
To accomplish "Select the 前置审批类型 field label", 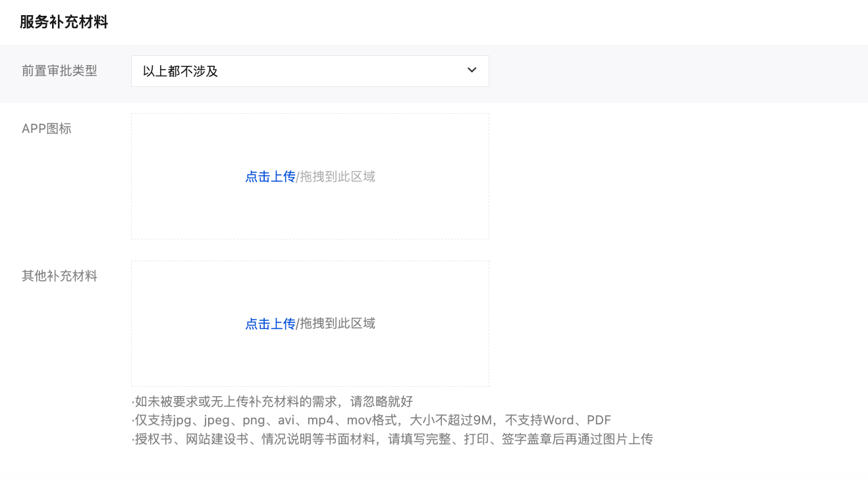I will point(59,71).
